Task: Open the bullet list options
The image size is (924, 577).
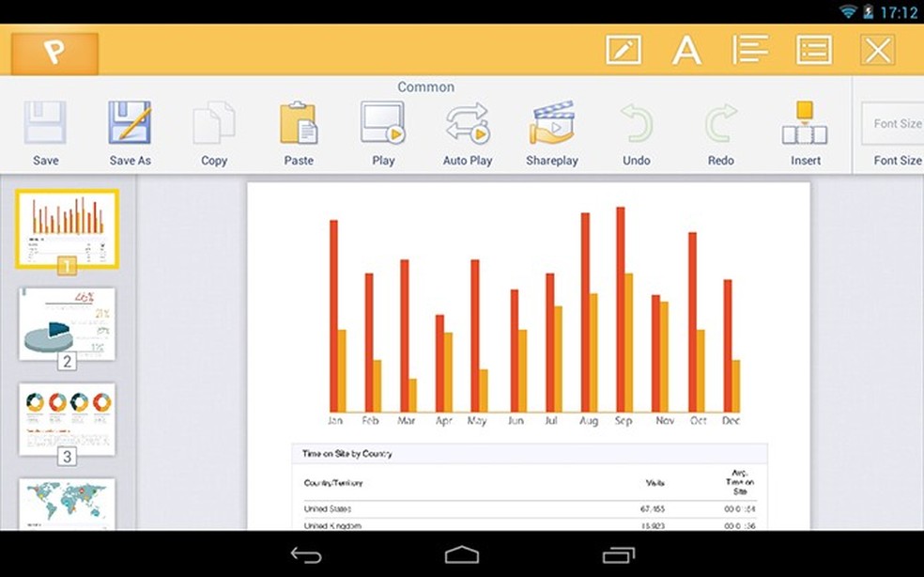Action: click(814, 50)
